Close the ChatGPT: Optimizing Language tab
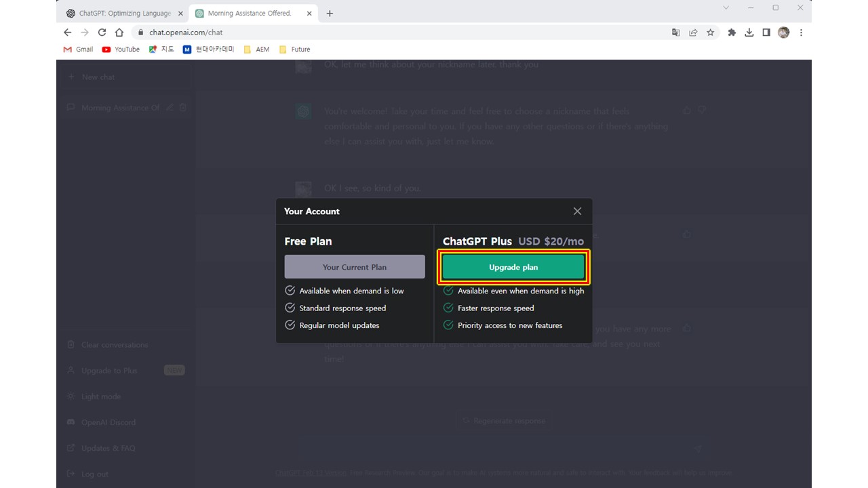Image resolution: width=868 pixels, height=488 pixels. click(180, 14)
